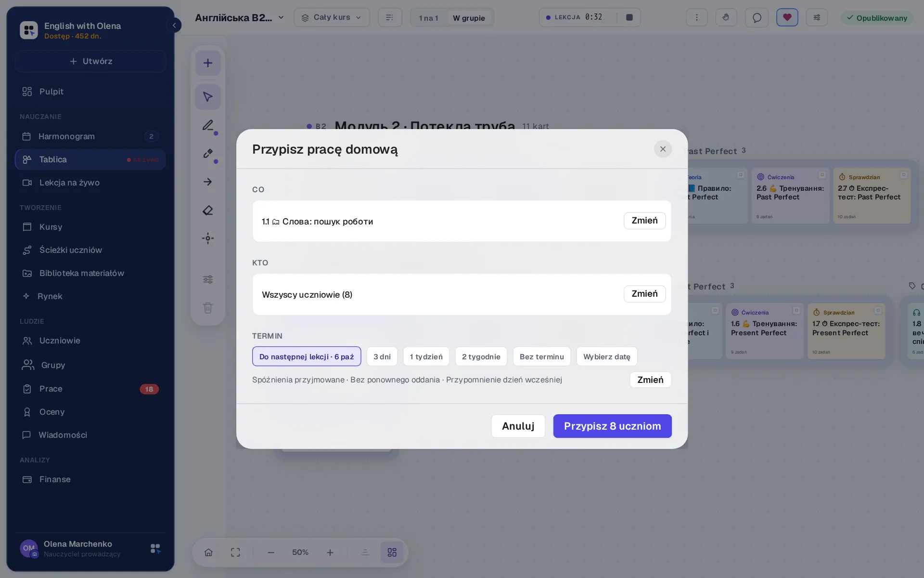This screenshot has height=578, width=924.
Task: Open canvas toolbar sliders settings
Action: (x=208, y=279)
